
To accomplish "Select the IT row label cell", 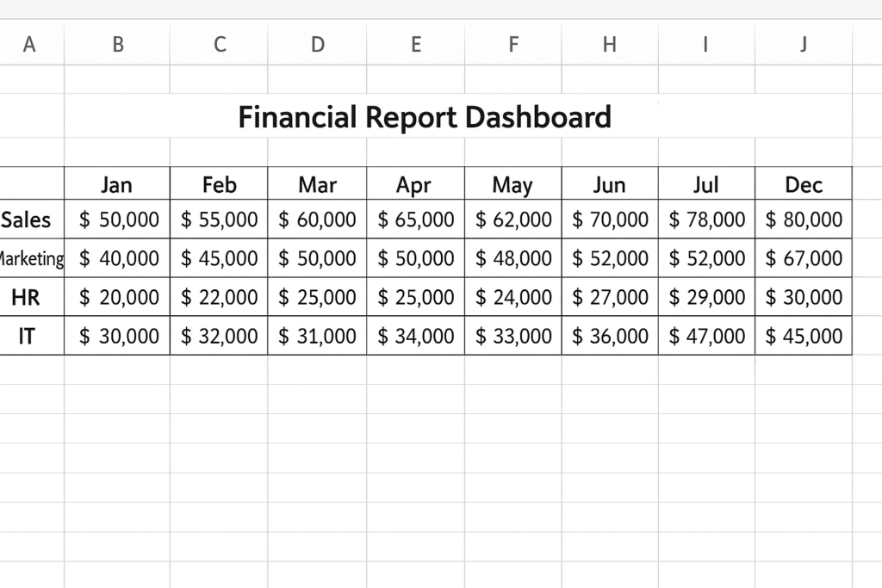I will (27, 336).
